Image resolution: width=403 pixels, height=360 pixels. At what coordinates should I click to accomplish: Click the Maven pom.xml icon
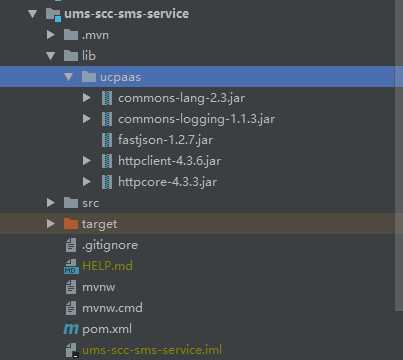click(71, 329)
